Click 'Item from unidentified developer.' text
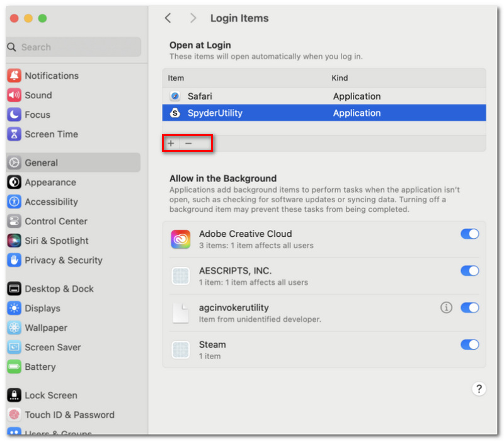504x441 pixels. 260,319
